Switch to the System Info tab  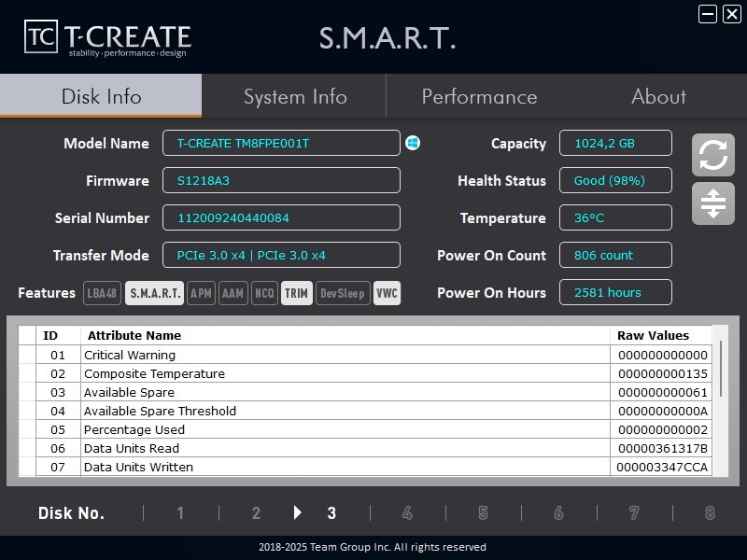(295, 96)
